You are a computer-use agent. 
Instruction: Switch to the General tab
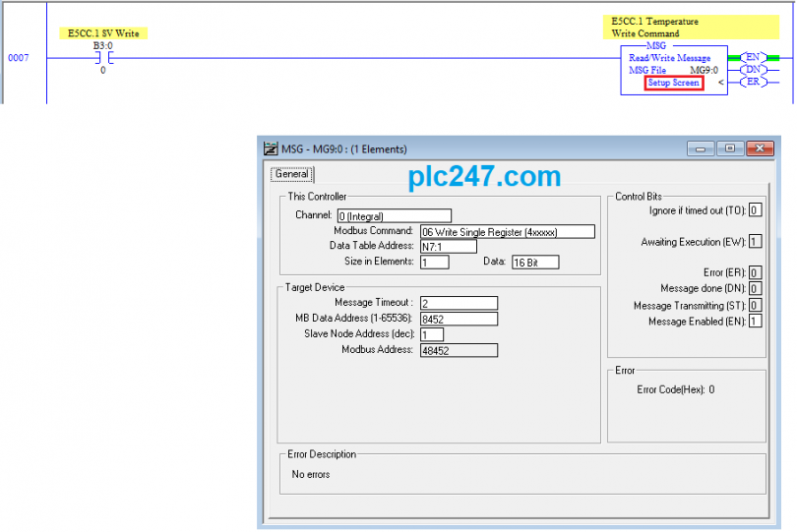(x=292, y=174)
